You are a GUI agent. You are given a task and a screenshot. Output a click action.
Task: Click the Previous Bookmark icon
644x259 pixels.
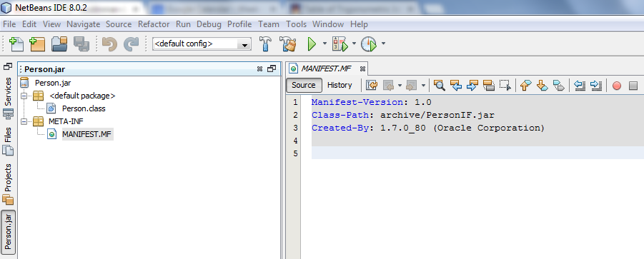pos(526,85)
